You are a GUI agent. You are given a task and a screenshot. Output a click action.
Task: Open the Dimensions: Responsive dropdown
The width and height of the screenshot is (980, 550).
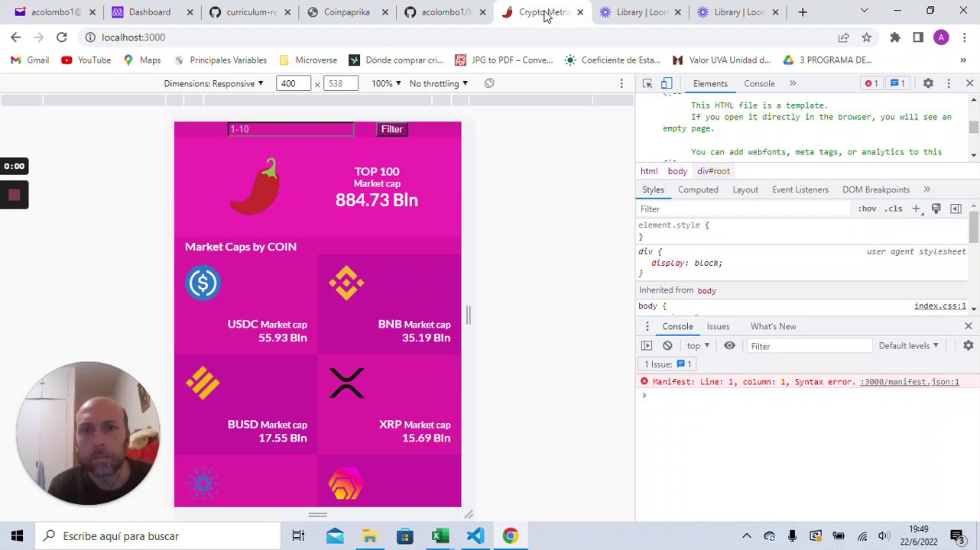213,83
